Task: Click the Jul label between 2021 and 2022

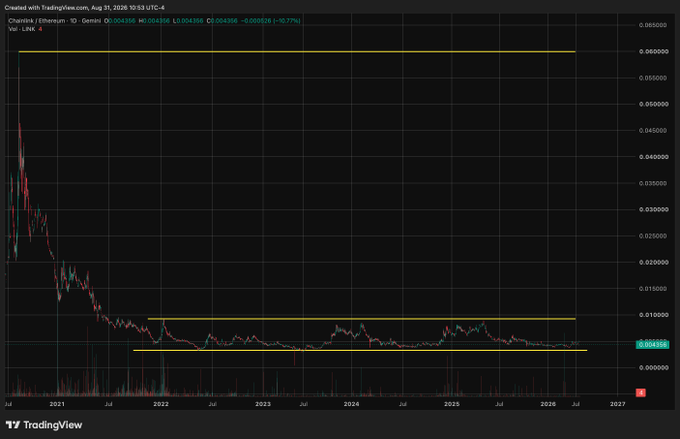Action: (x=108, y=404)
